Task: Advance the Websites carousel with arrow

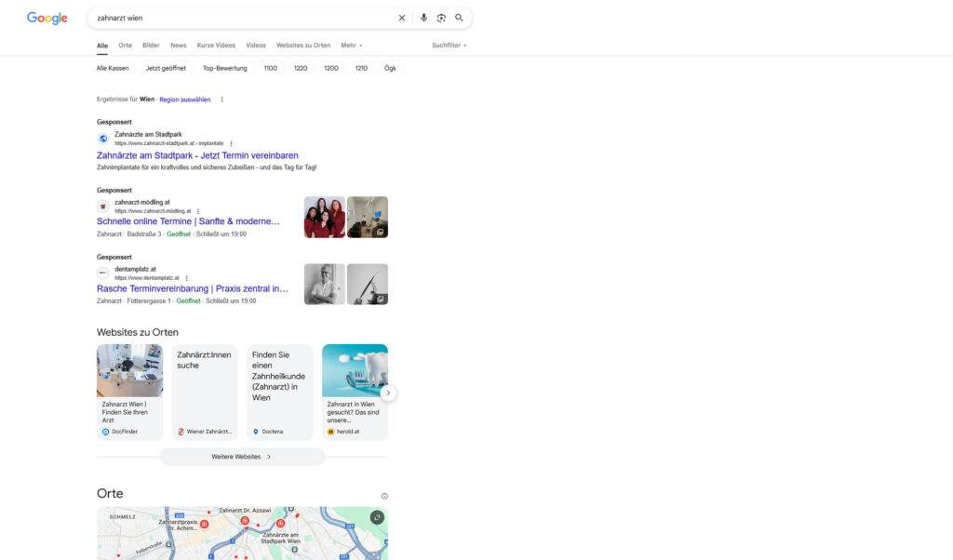Action: [388, 393]
